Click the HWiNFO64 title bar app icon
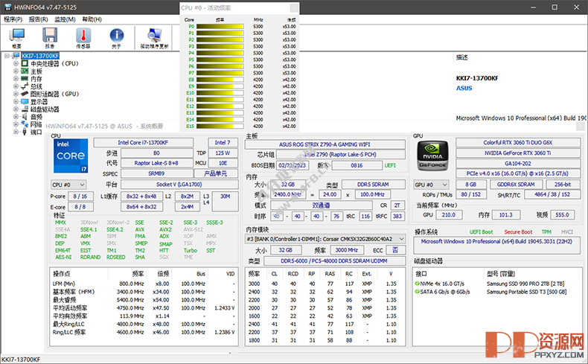 coord(7,7)
